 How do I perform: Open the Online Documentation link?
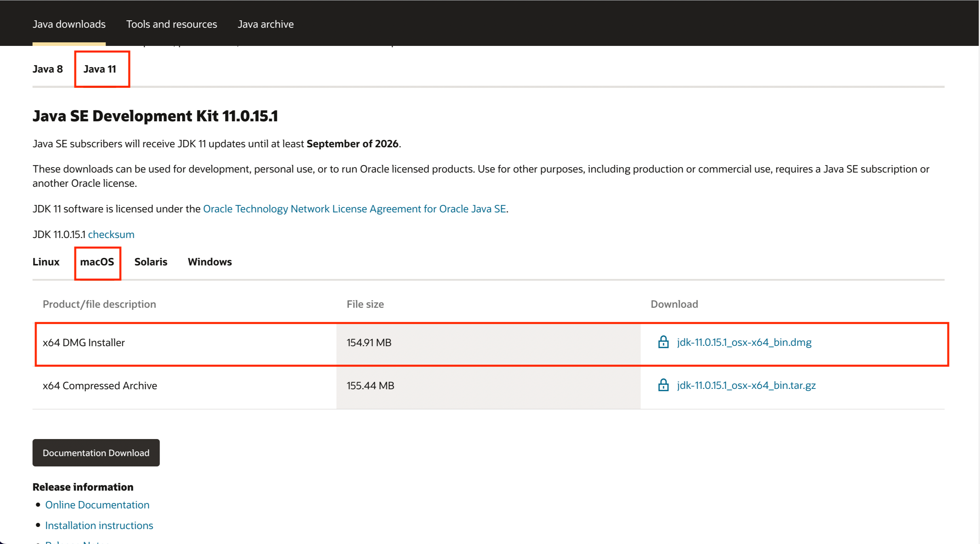pyautogui.click(x=97, y=505)
